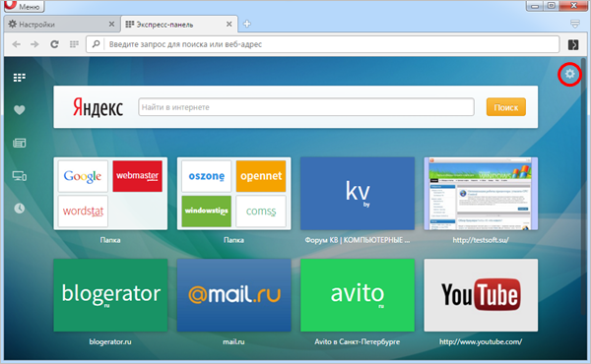Open wordstat tile in first folder

83,212
